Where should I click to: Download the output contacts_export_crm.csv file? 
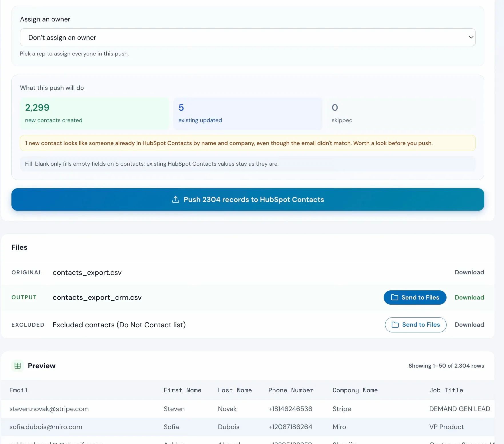[x=469, y=298]
